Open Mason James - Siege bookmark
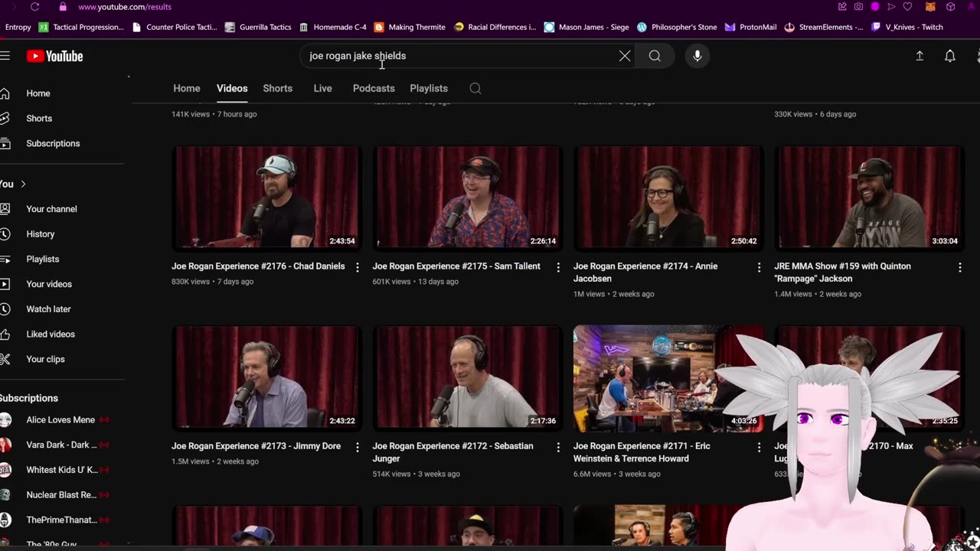Image resolution: width=980 pixels, height=551 pixels. pyautogui.click(x=586, y=27)
